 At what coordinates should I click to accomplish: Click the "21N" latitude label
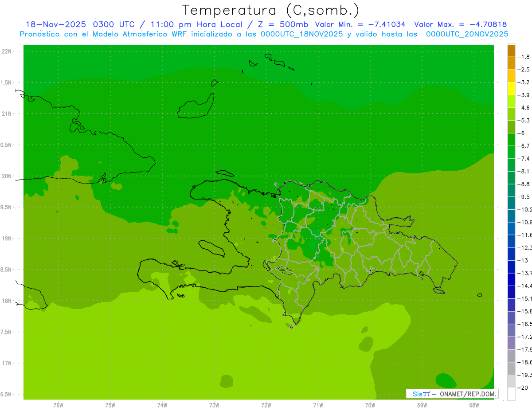coord(7,114)
